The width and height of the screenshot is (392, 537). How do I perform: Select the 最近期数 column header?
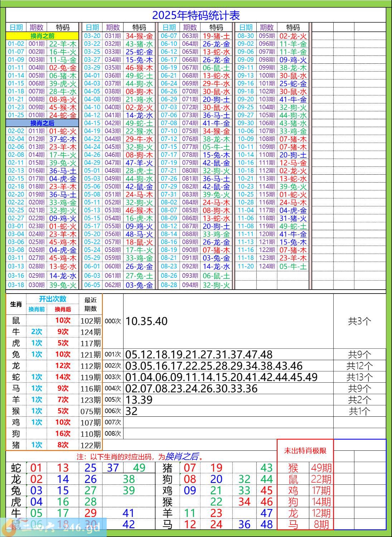click(x=91, y=304)
